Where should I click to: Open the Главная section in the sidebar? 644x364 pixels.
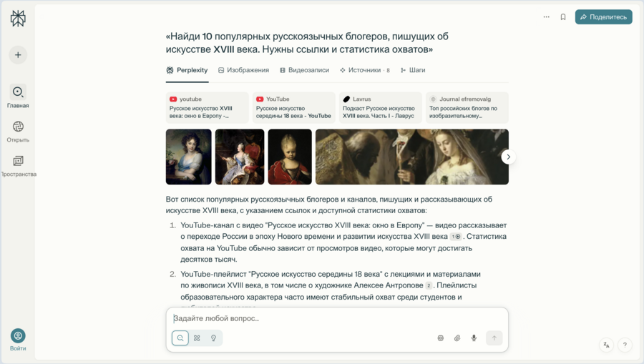click(18, 97)
